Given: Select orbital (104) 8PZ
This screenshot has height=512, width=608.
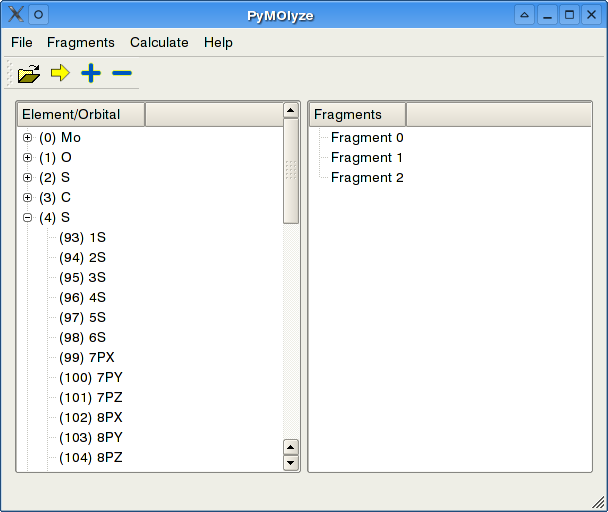Looking at the screenshot, I should click(91, 458).
